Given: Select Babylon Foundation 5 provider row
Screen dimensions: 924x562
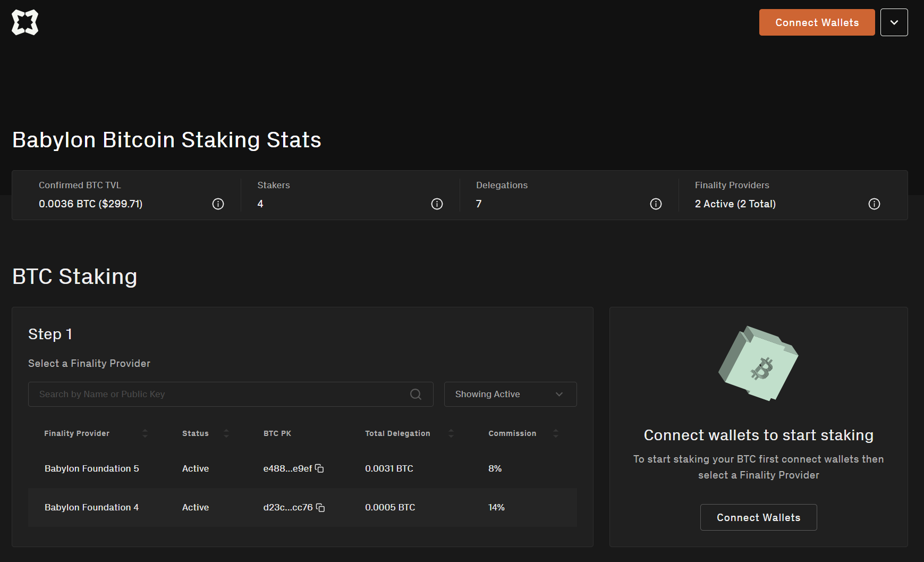Looking at the screenshot, I should (302, 468).
